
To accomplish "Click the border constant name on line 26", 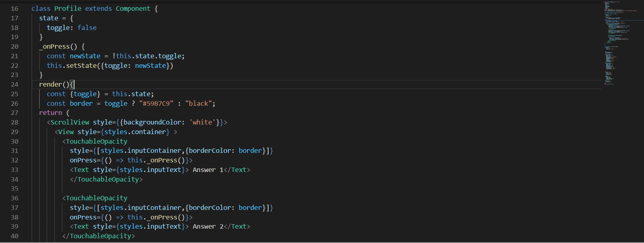I will coord(81,103).
